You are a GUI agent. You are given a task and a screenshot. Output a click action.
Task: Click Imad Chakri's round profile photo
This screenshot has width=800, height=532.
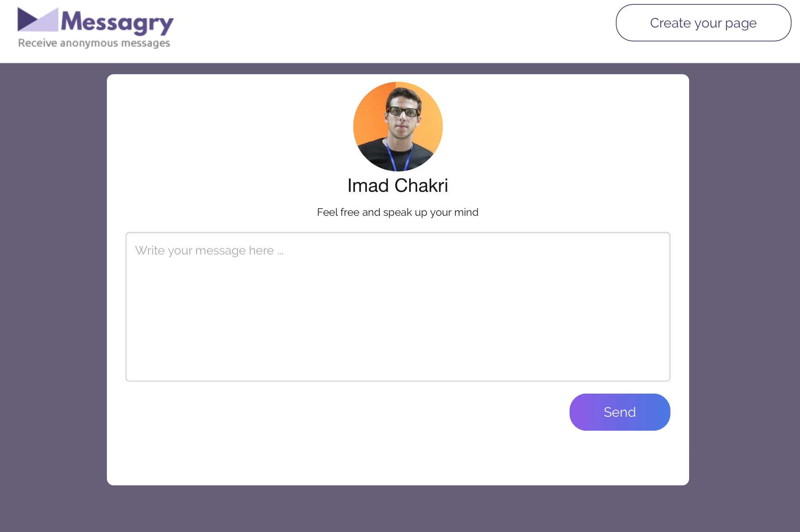click(x=398, y=126)
